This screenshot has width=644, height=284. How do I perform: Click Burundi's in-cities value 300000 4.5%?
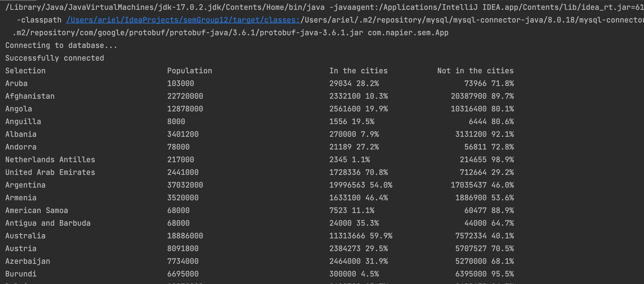(354, 274)
